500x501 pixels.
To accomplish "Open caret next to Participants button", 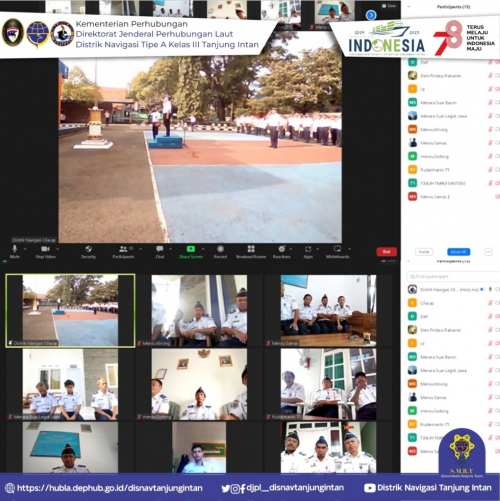I will 141,249.
